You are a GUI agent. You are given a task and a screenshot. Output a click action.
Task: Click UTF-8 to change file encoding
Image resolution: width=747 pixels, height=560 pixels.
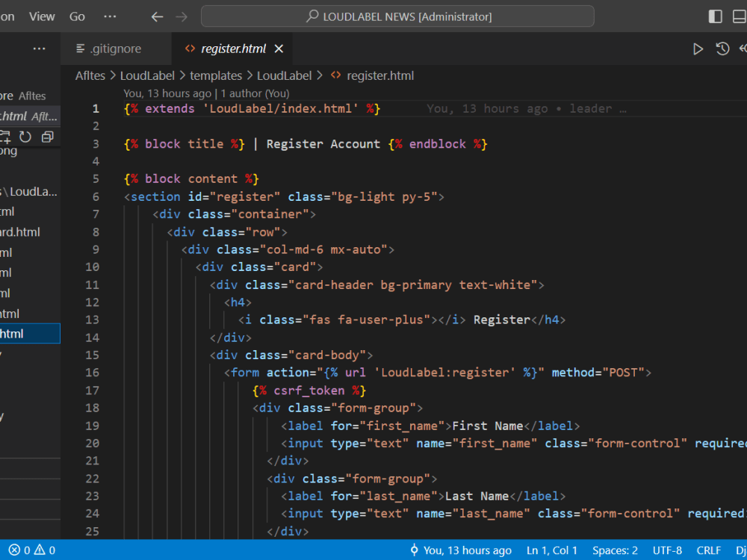pyautogui.click(x=666, y=550)
